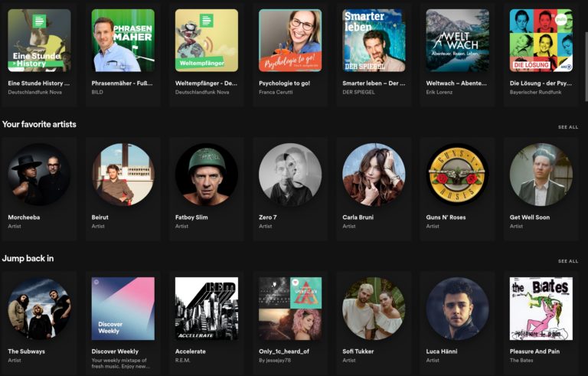Screen dimensions: 588x376
Task: Click the 'Franca Cerutti' publisher text
Action: (276, 92)
